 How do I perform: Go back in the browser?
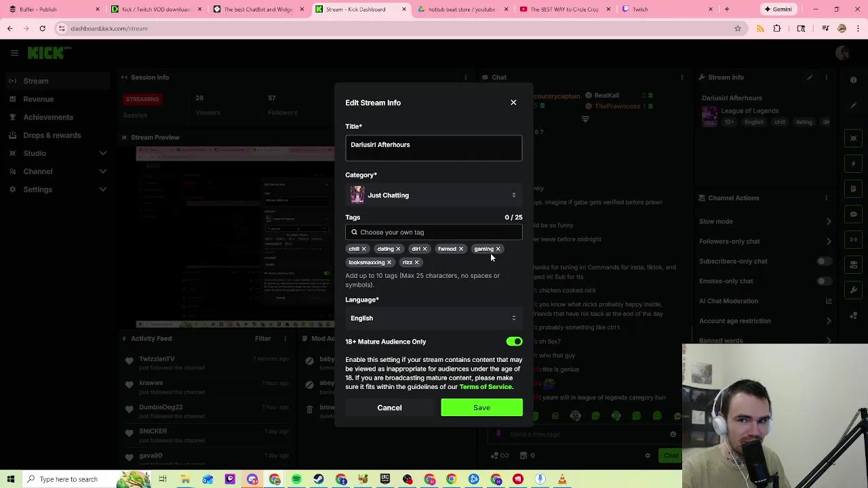9,28
